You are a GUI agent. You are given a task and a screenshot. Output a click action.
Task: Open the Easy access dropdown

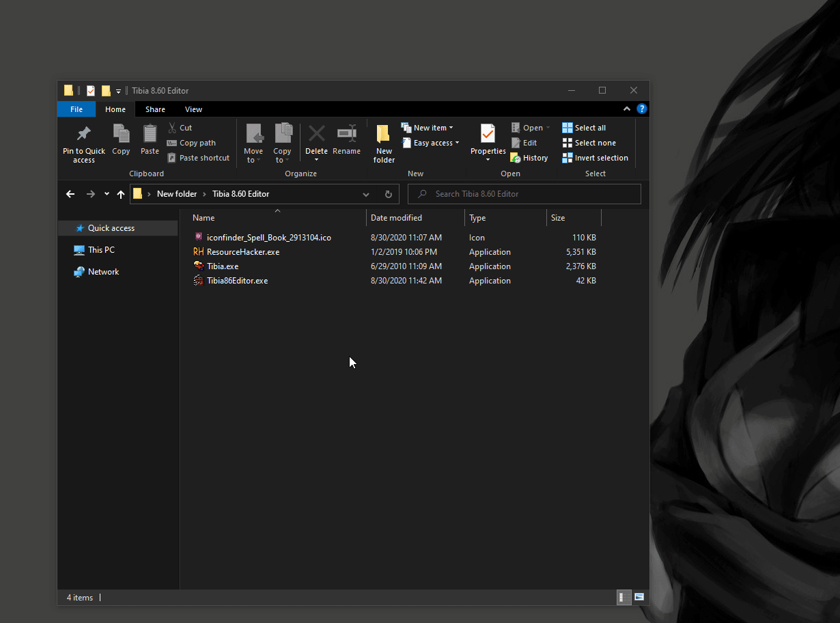point(430,143)
